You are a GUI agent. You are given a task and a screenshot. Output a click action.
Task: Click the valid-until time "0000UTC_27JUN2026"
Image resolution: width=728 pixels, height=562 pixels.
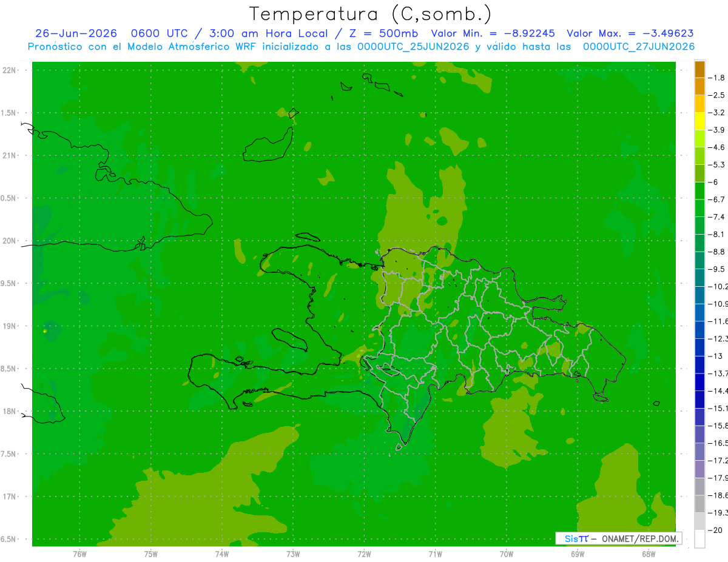639,46
